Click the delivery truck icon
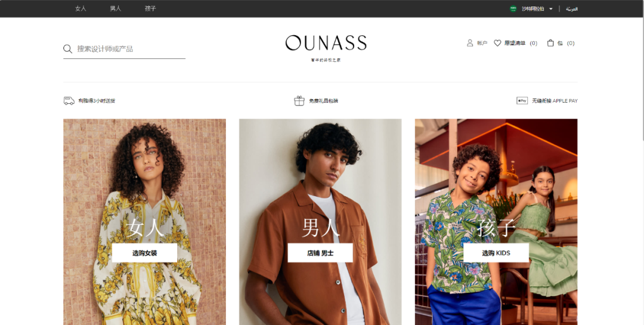The image size is (644, 325). [69, 101]
